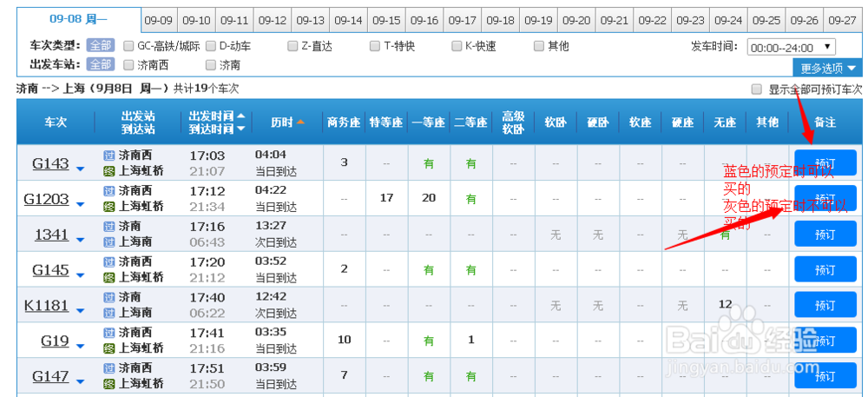
Task: Expand stop details arrow for 1341
Action: coord(80,240)
